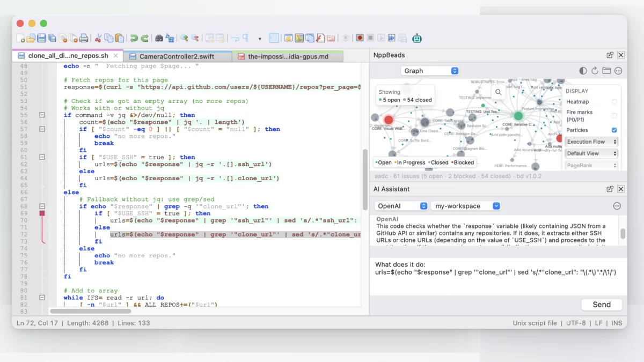Image resolution: width=644 pixels, height=362 pixels.
Task: Switch to CameraController2.swift tab
Action: [177, 56]
